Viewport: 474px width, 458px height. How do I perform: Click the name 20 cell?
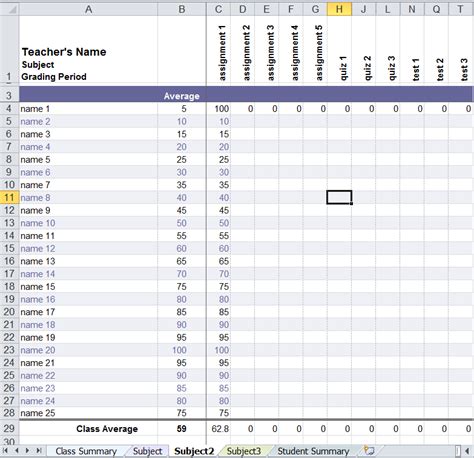tap(88, 350)
